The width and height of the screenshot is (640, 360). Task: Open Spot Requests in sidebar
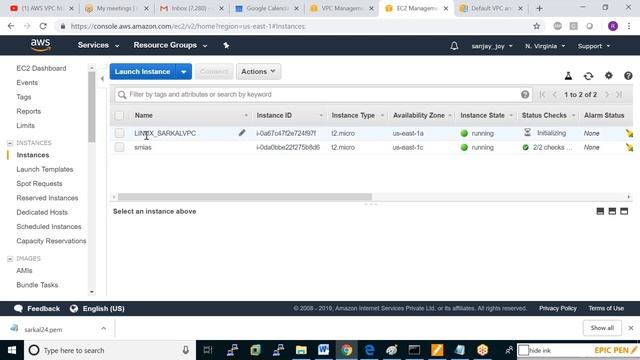click(40, 184)
